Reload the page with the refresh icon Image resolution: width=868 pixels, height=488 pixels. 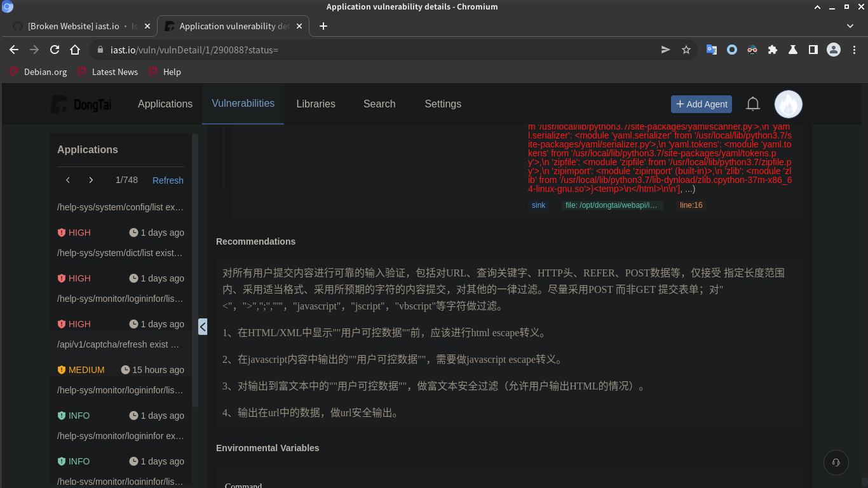(x=54, y=50)
